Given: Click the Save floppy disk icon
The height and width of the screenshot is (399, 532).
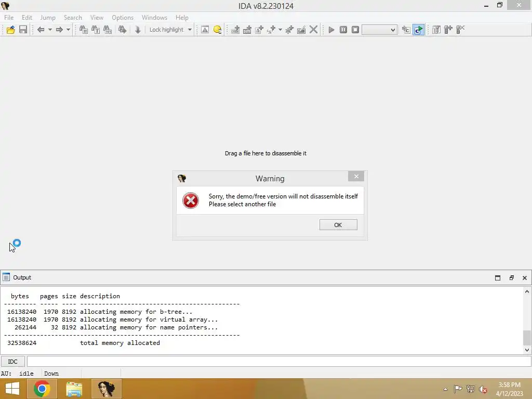Looking at the screenshot, I should click(23, 30).
